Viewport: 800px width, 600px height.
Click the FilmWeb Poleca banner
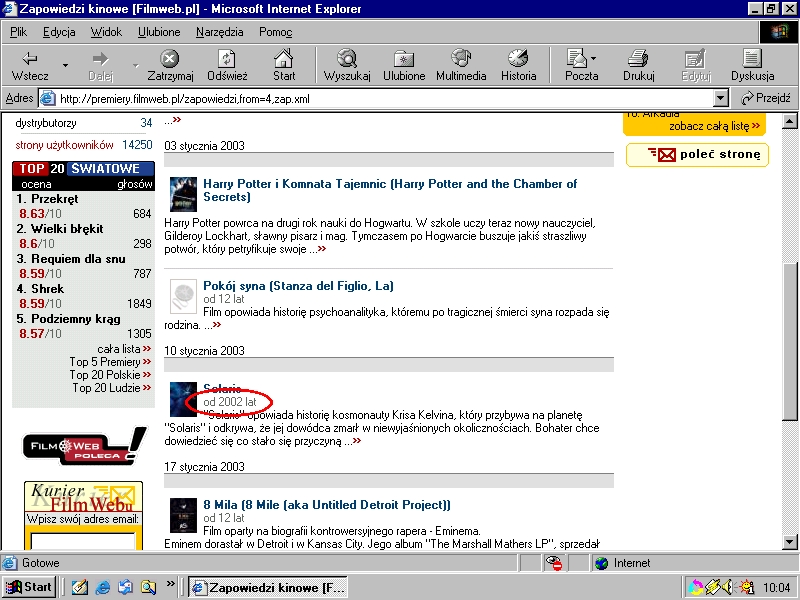point(84,445)
